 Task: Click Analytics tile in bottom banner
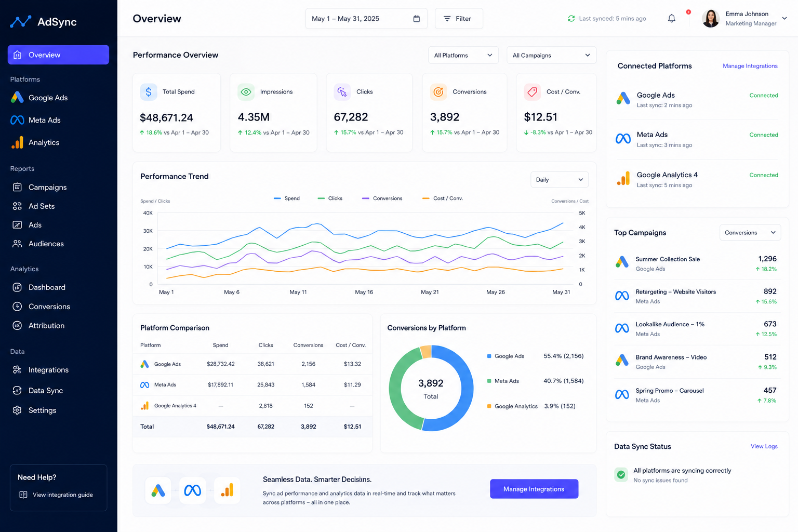227,490
